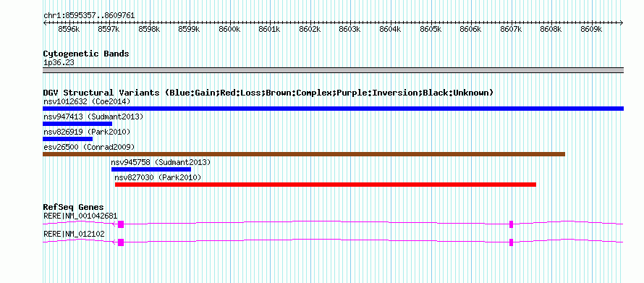Select the red nsv827030 loss bar

pyautogui.click(x=326, y=185)
